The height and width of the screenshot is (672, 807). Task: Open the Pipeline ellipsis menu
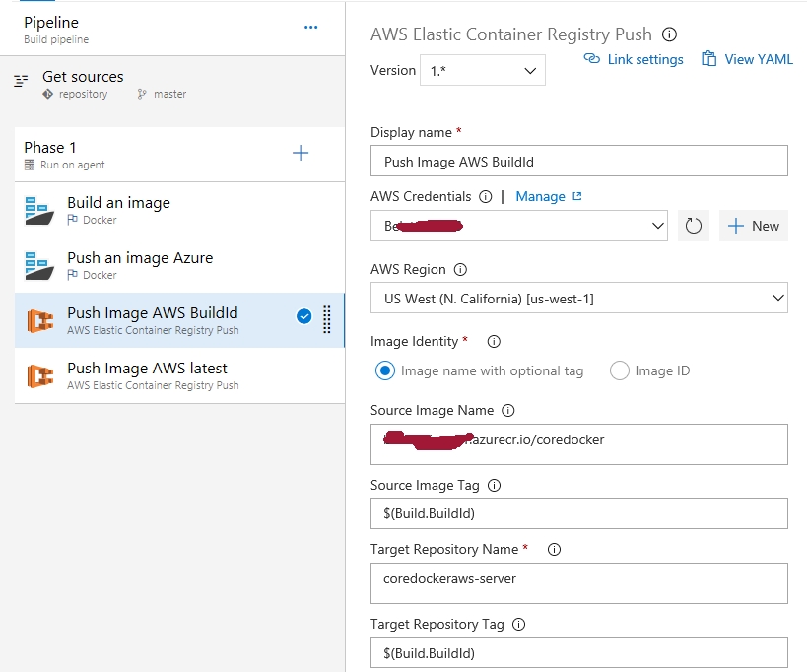(310, 28)
